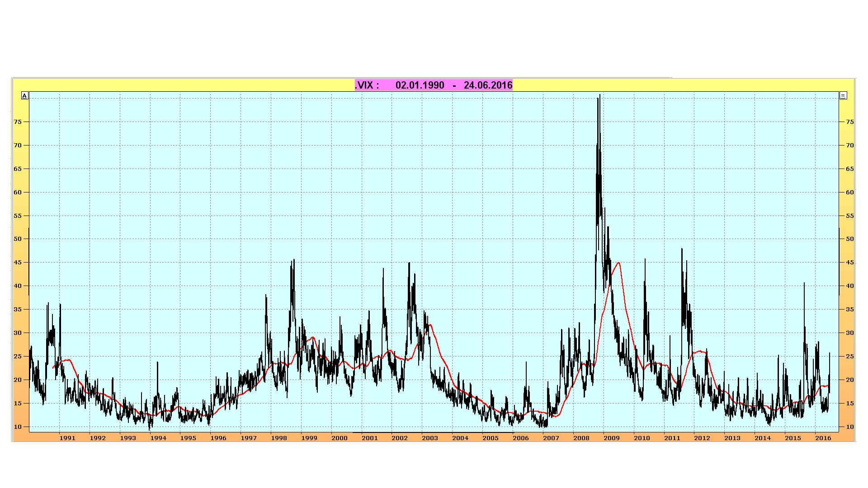Click the 2012 year label on axis

click(702, 438)
